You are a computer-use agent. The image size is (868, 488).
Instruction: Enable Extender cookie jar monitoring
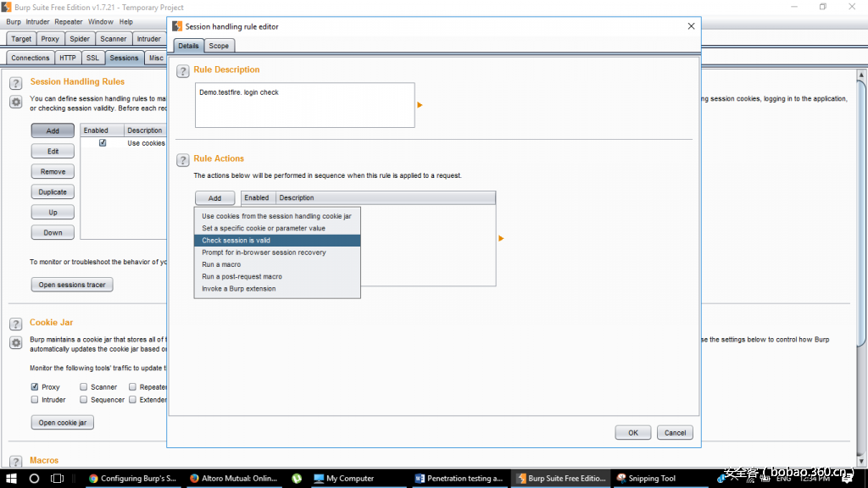(132, 400)
